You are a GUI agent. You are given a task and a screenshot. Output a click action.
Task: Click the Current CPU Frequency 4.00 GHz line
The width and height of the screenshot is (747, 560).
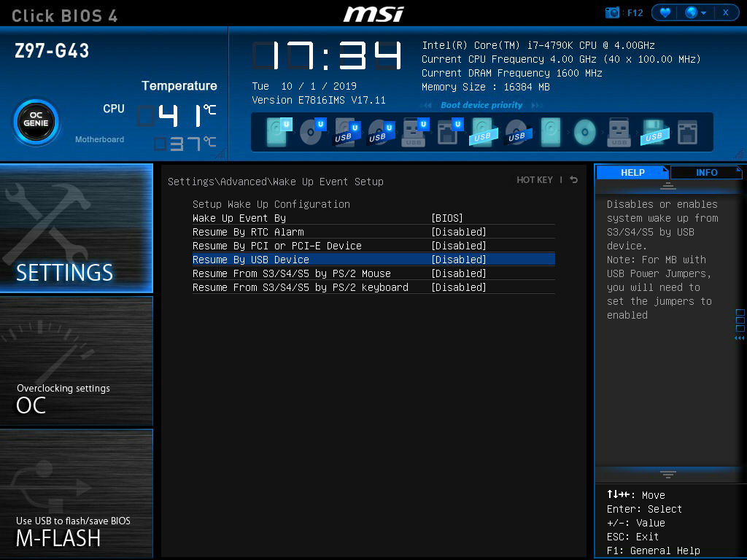(561, 60)
